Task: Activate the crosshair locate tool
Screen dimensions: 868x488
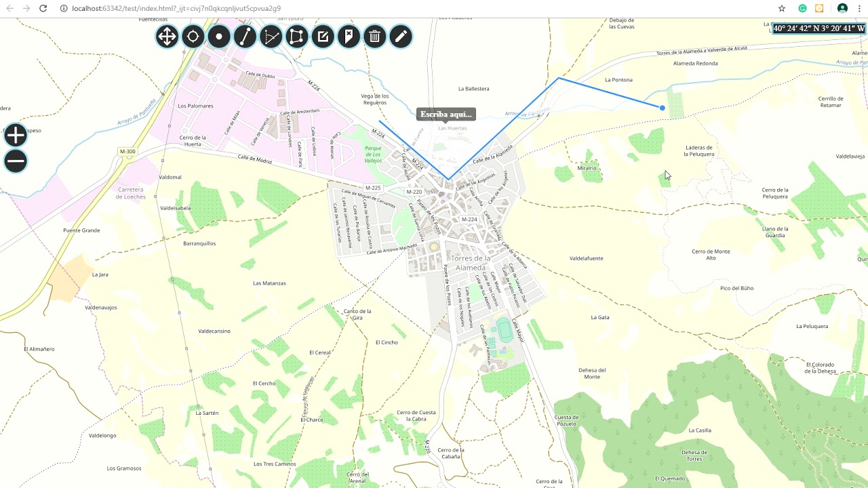Action: point(193,36)
